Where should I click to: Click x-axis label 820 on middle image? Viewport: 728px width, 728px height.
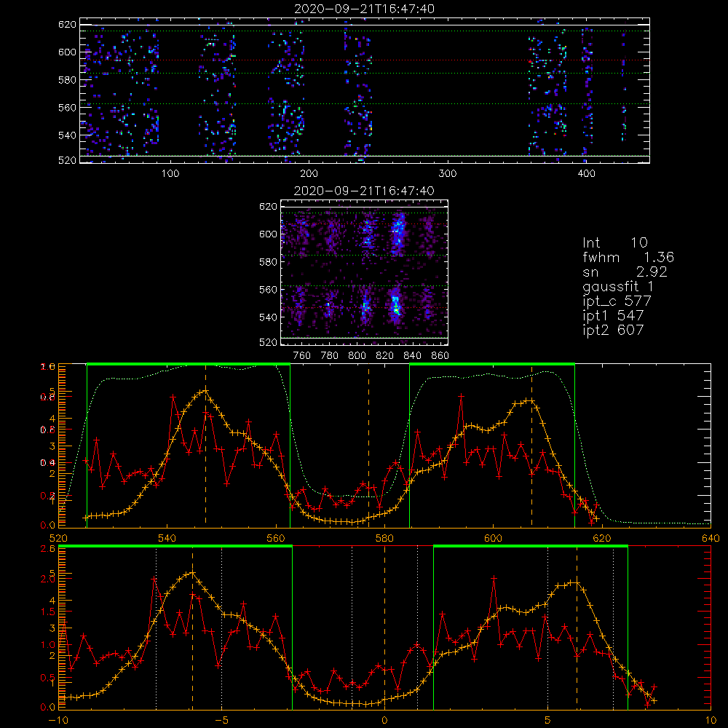[385, 356]
